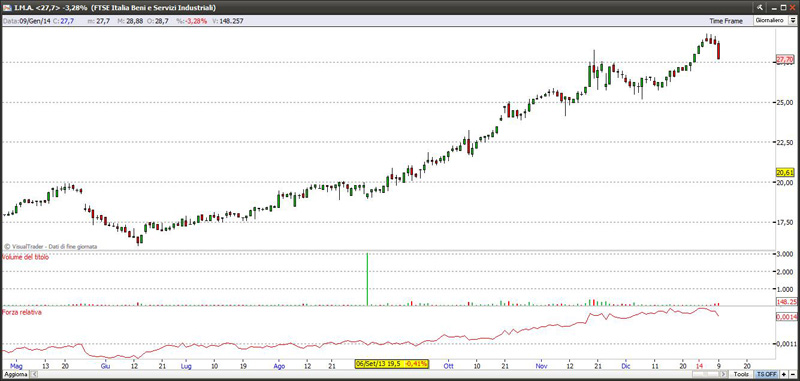Select the Giornaliero time frame field
This screenshot has width=800, height=381.
pyautogui.click(x=770, y=21)
